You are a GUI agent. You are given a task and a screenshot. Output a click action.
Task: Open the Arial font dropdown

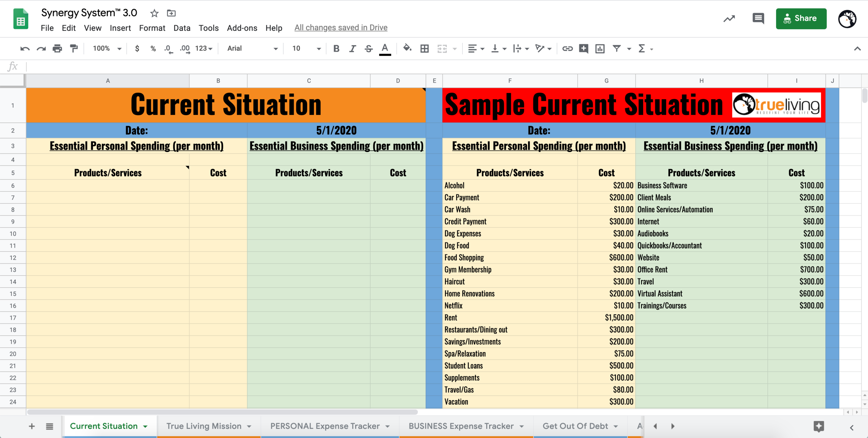click(253, 48)
